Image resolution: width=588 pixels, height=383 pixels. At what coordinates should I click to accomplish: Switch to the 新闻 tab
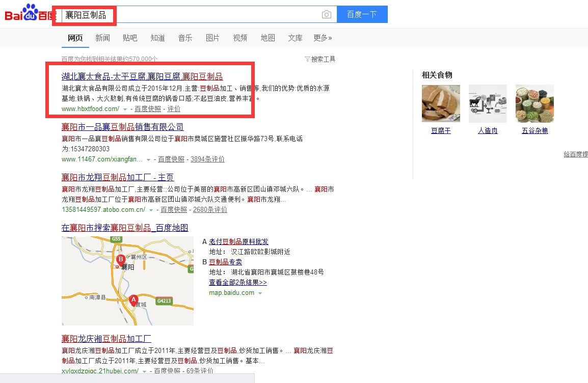102,38
